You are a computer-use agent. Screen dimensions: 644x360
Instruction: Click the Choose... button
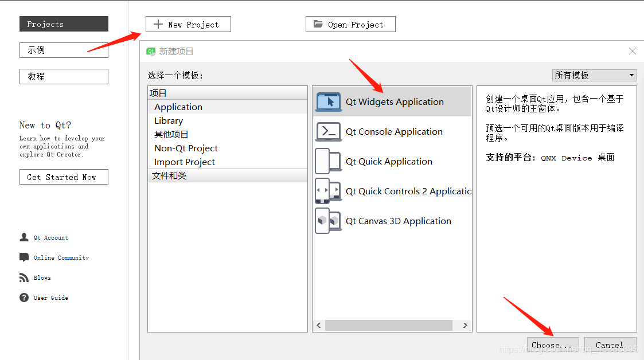click(x=553, y=345)
